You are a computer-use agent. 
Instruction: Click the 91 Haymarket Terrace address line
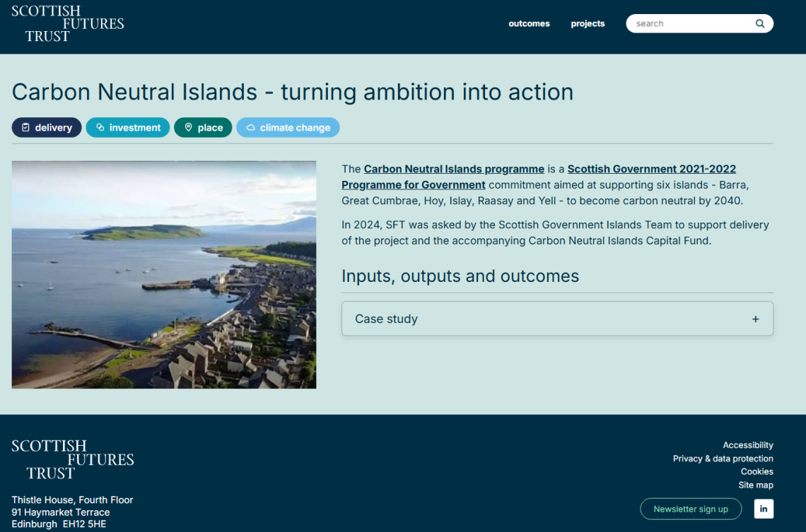(61, 512)
